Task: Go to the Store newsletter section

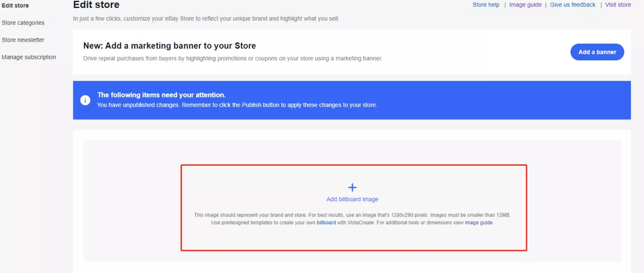Action: (23, 40)
